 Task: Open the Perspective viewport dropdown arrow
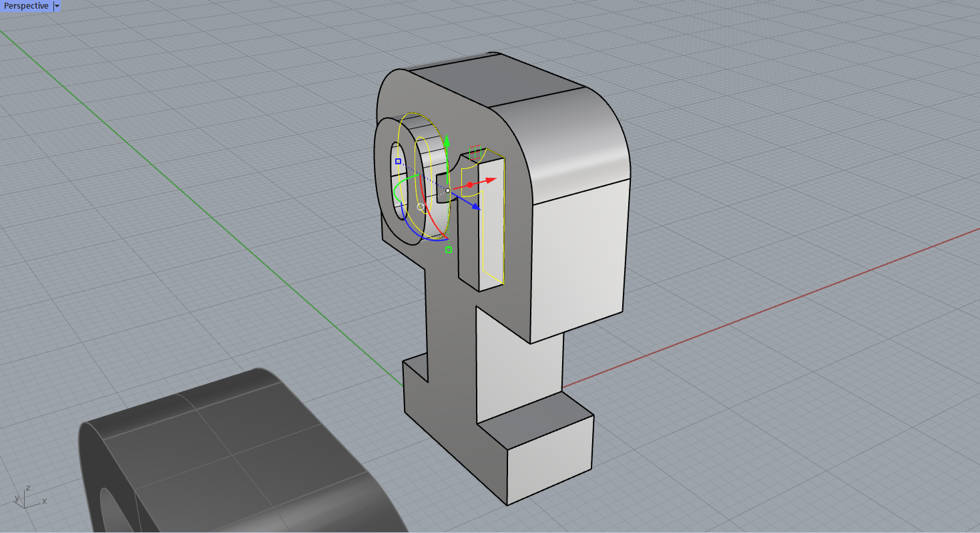point(57,6)
